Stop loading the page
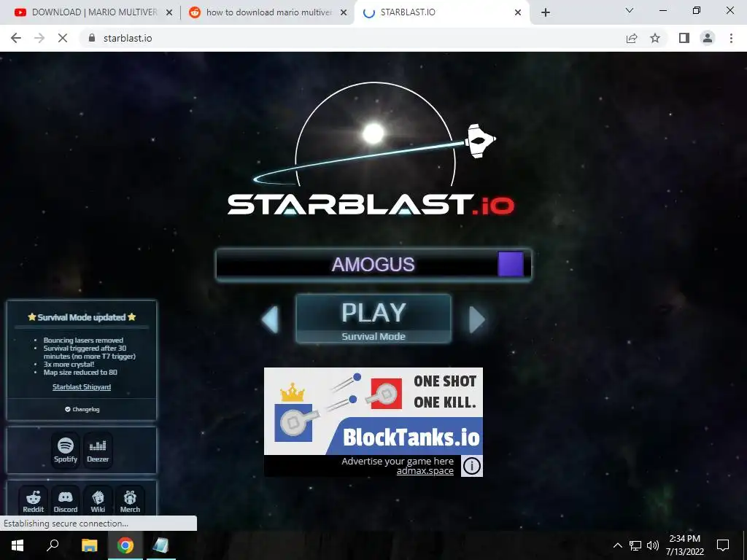747x560 pixels. (x=63, y=38)
